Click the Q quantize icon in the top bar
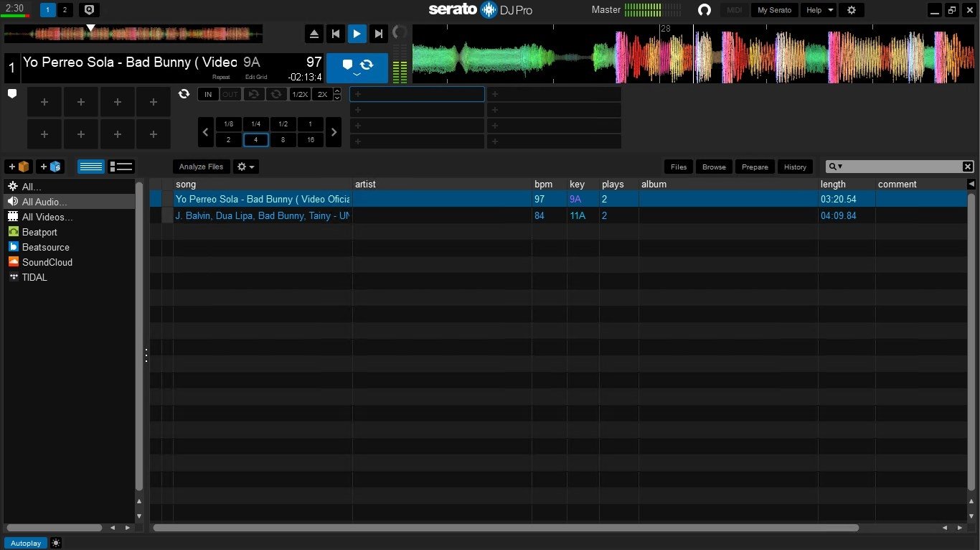 point(89,10)
